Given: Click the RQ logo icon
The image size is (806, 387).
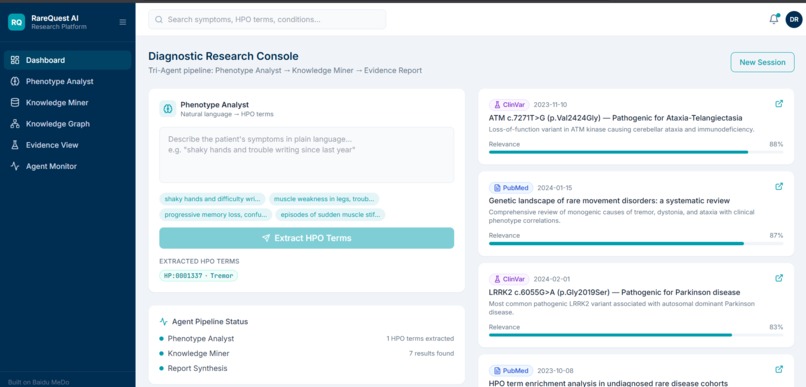Looking at the screenshot, I should pyautogui.click(x=16, y=22).
